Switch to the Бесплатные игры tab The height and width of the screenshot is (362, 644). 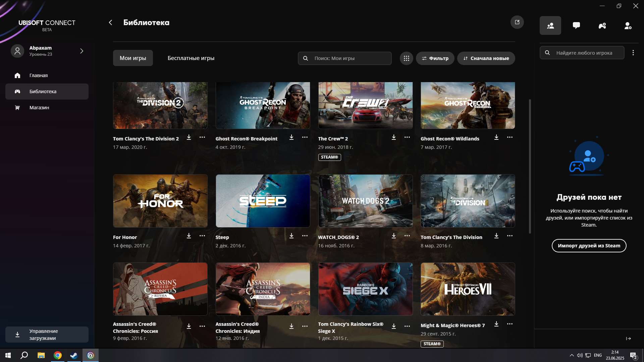point(191,58)
